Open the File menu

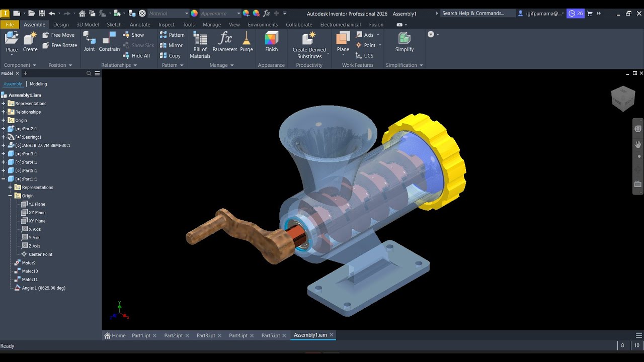pos(10,24)
